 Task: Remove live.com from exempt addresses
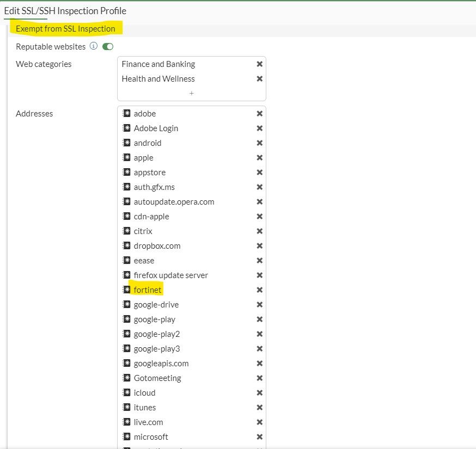pos(260,422)
